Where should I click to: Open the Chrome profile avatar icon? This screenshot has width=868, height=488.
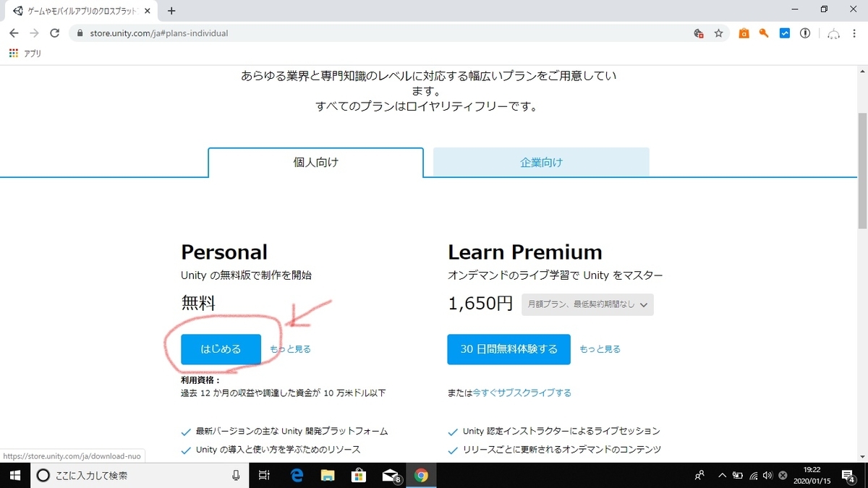(834, 33)
